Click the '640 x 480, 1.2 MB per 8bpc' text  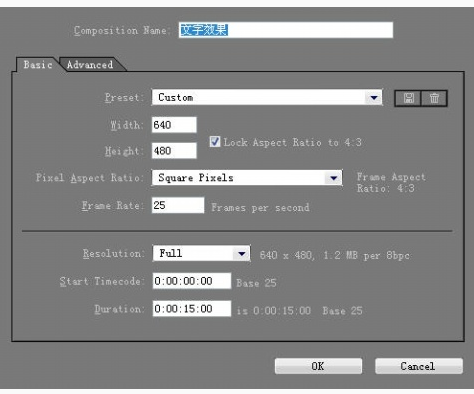334,255
